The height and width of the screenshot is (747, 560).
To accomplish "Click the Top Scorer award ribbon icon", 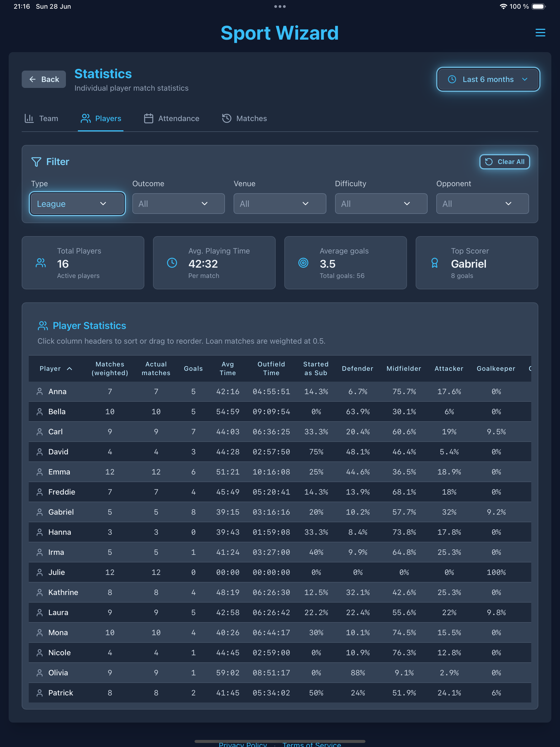I will pos(435,263).
